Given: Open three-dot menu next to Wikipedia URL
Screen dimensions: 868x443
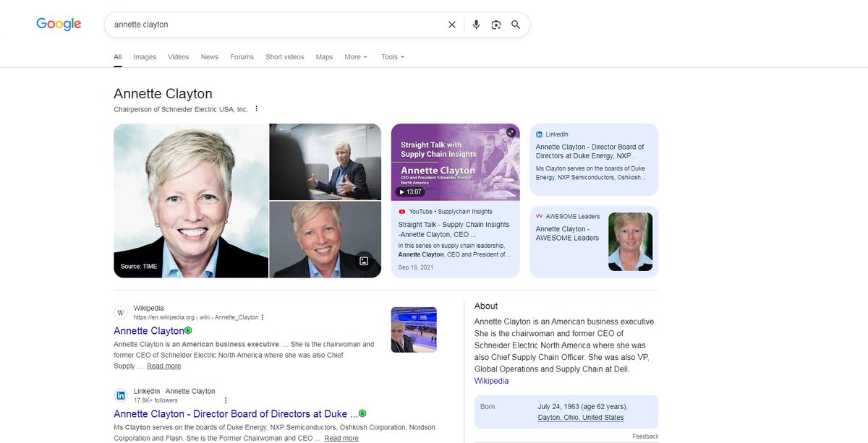Looking at the screenshot, I should tap(263, 317).
